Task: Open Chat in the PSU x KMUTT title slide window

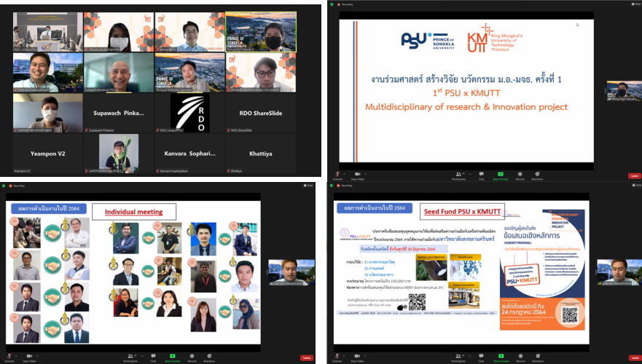Action: click(481, 175)
